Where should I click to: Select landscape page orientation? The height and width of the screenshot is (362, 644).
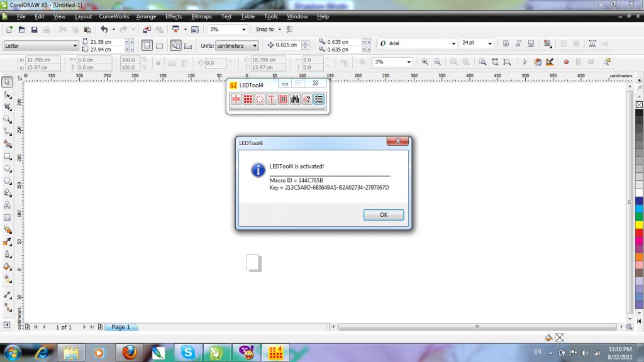tap(159, 45)
